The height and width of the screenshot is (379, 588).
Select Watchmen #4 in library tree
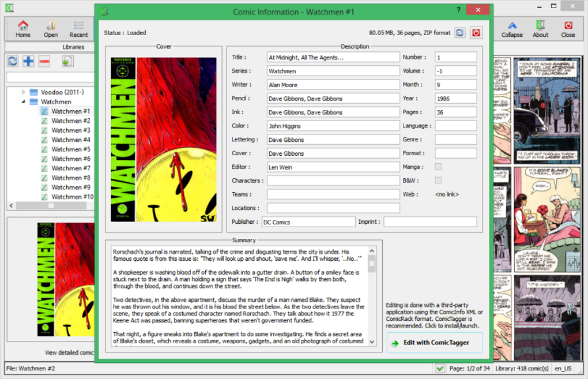click(71, 140)
